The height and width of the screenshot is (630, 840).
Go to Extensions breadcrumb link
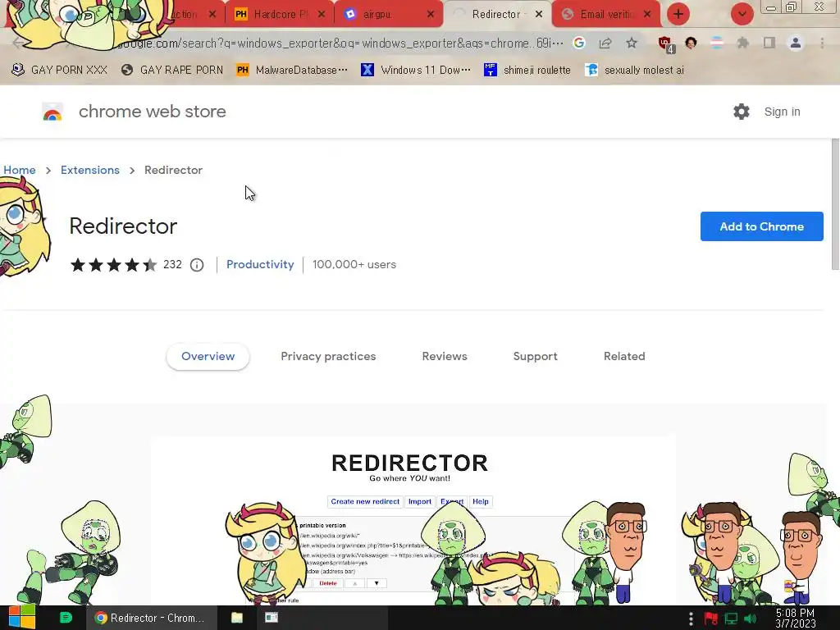[90, 170]
